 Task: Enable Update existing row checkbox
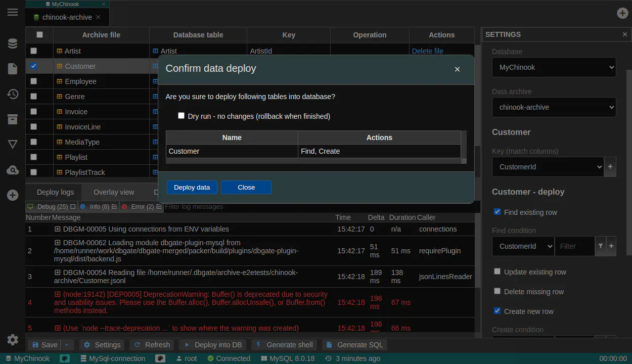497,271
